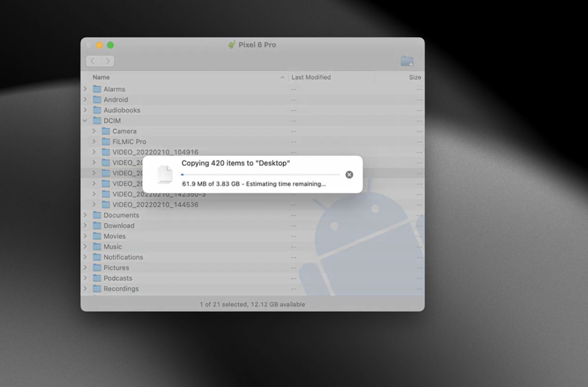Expand the FiLMiC Pro subfolder
Viewport: 588px width, 387px height.
[94, 142]
